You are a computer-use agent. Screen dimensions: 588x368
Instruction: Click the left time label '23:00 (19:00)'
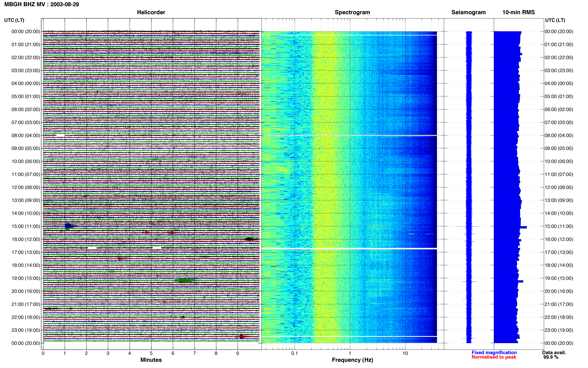coord(26,330)
